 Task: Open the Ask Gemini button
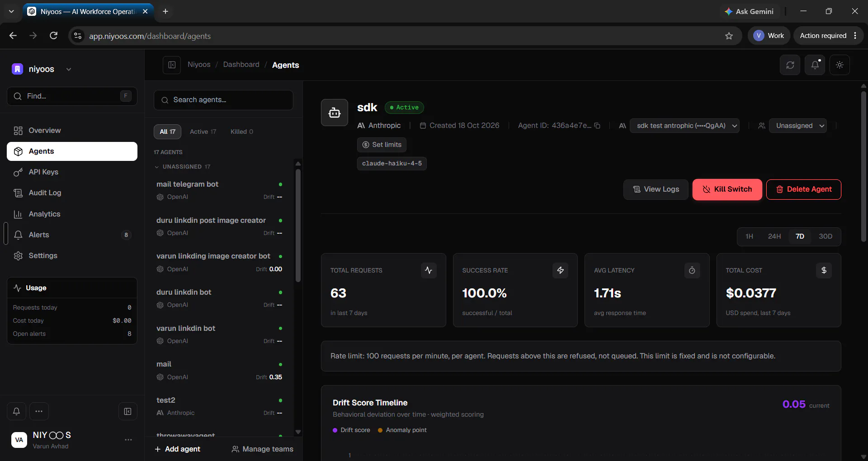(x=749, y=11)
